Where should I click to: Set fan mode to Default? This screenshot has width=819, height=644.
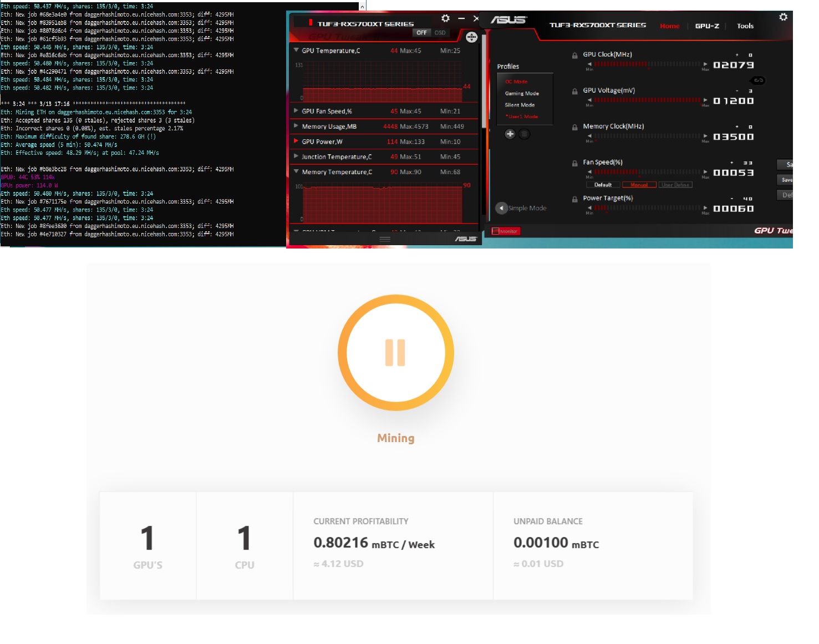click(603, 185)
